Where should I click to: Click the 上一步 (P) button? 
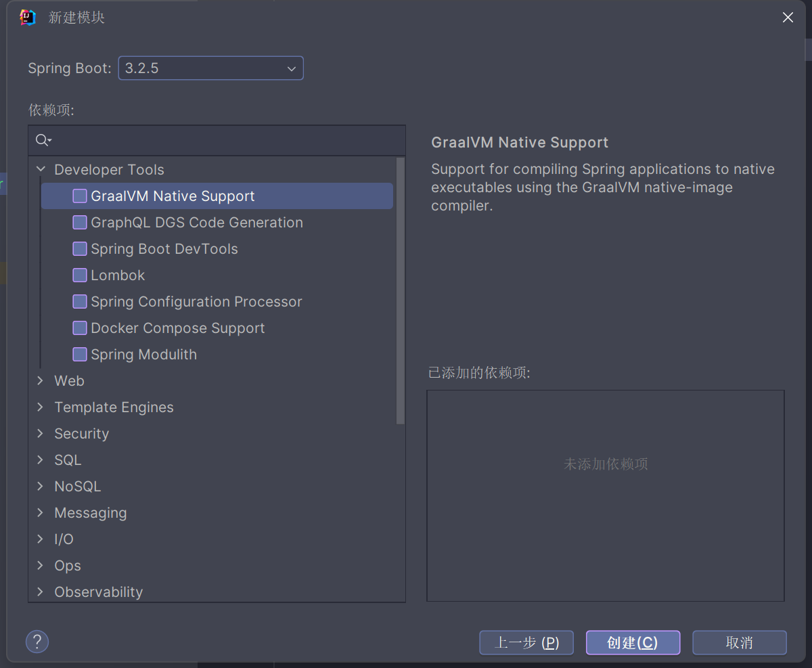[x=526, y=643]
